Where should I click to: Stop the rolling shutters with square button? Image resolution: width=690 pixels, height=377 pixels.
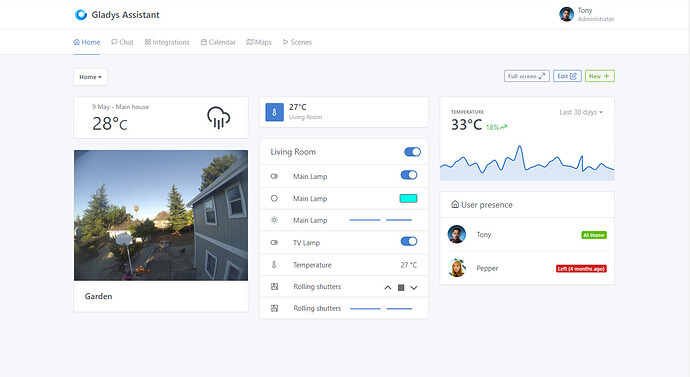[401, 287]
